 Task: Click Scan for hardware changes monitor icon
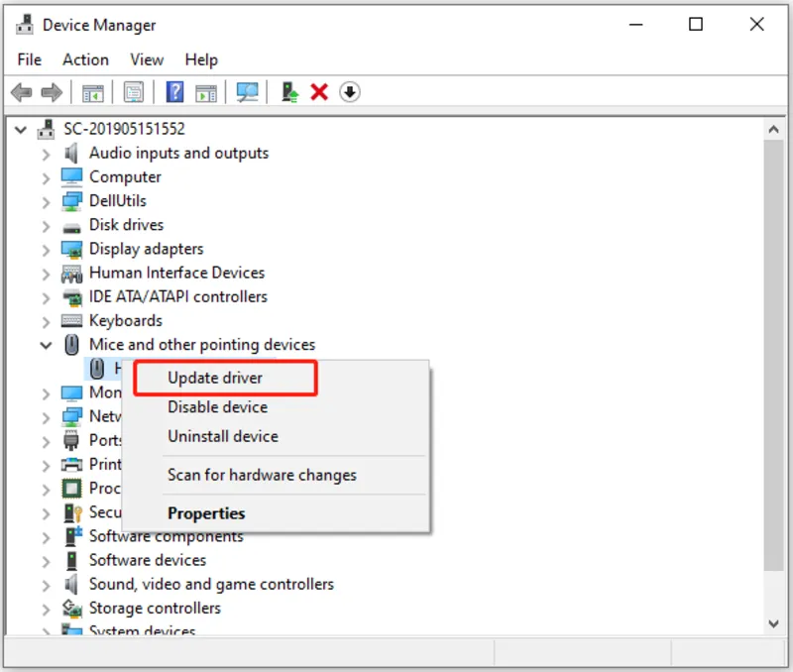point(247,92)
